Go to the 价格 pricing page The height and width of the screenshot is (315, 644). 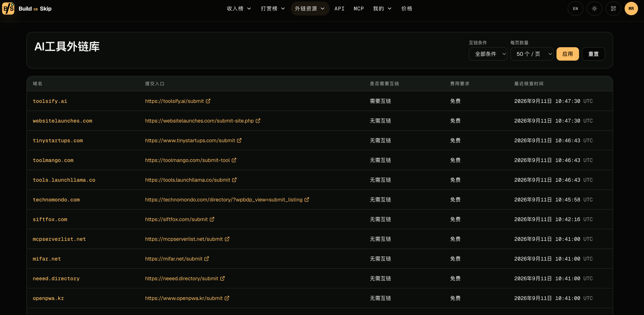coord(407,8)
